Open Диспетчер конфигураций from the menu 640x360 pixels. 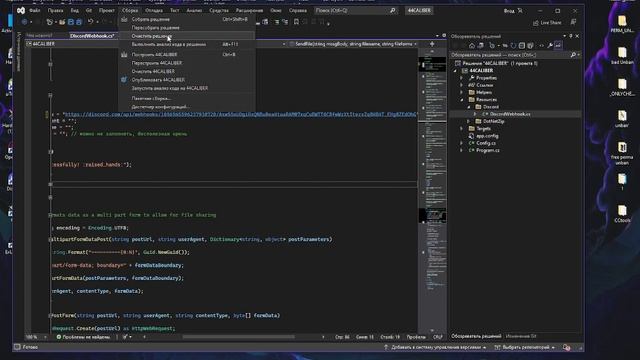click(x=187, y=107)
